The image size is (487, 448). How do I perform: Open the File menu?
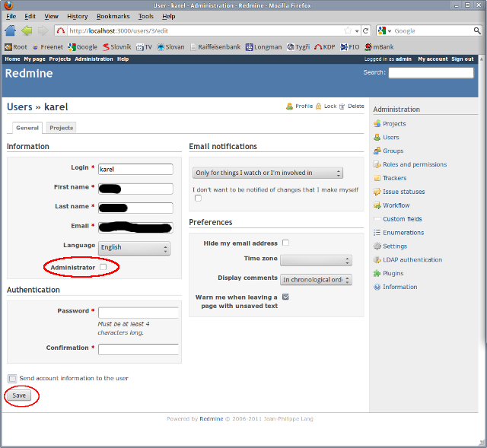tap(11, 17)
